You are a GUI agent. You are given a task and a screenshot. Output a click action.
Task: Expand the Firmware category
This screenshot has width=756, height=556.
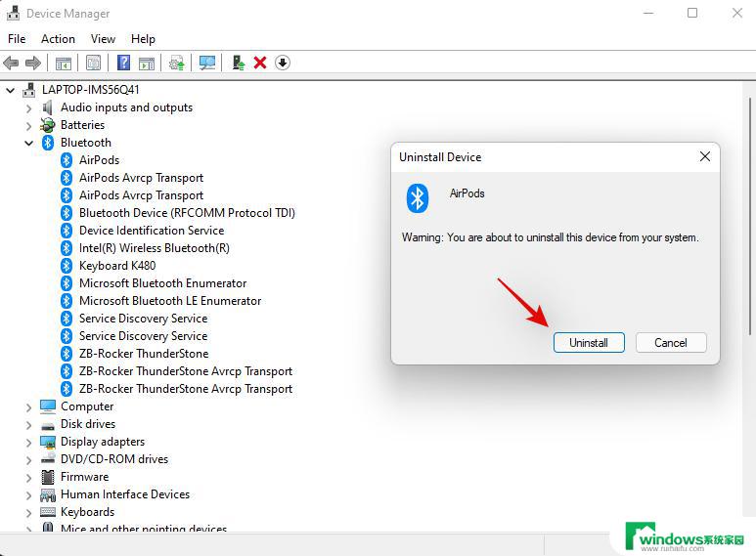(x=28, y=478)
